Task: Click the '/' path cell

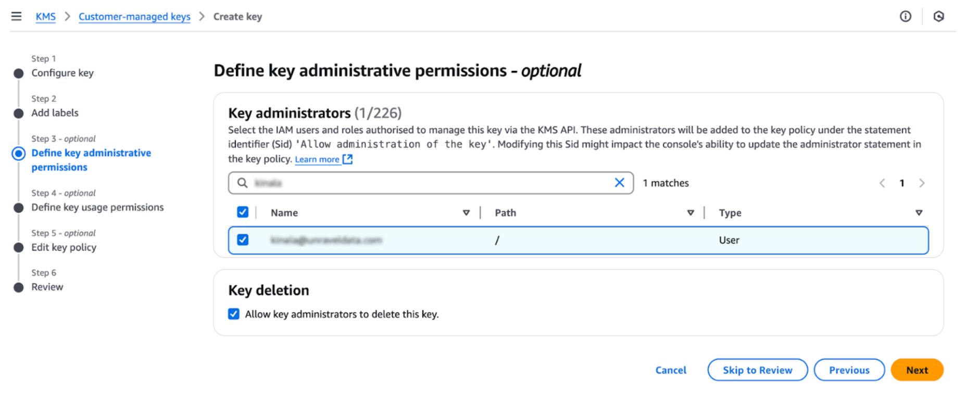Action: 497,240
